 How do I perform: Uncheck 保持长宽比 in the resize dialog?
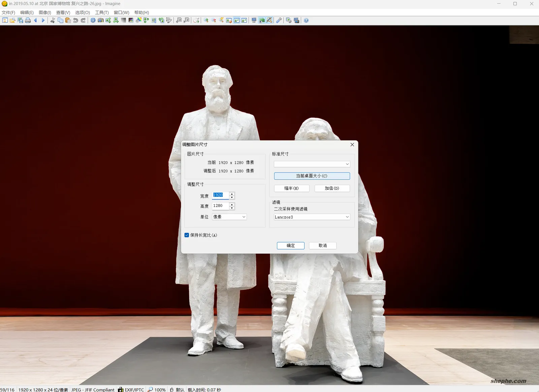(x=187, y=235)
